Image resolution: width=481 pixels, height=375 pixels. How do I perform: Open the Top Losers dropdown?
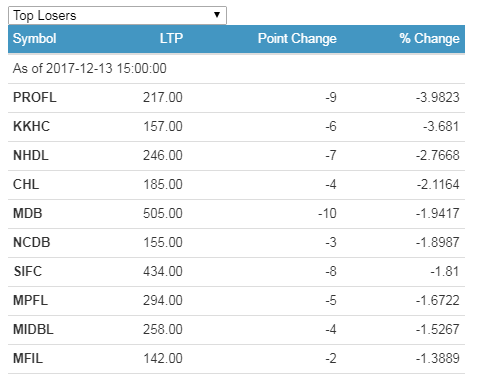click(117, 15)
